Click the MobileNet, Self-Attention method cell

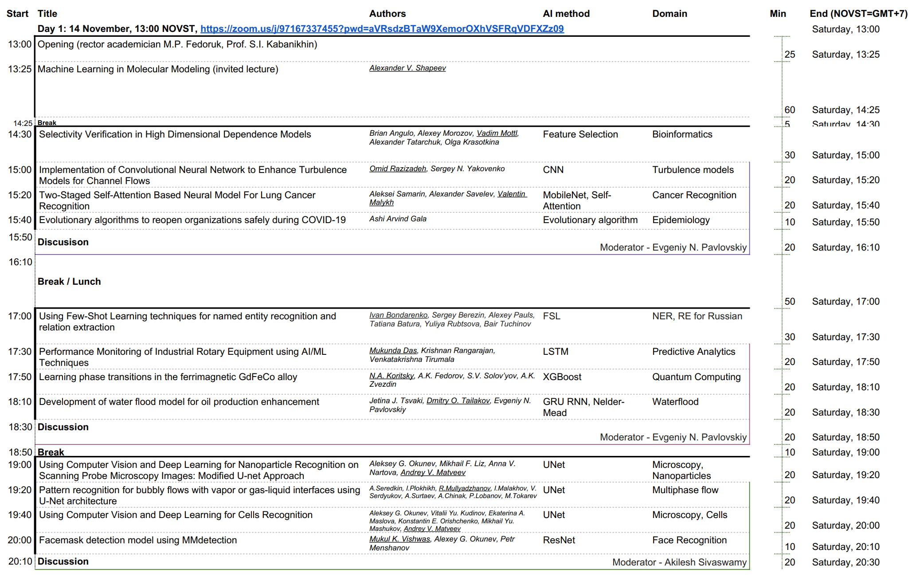577,200
